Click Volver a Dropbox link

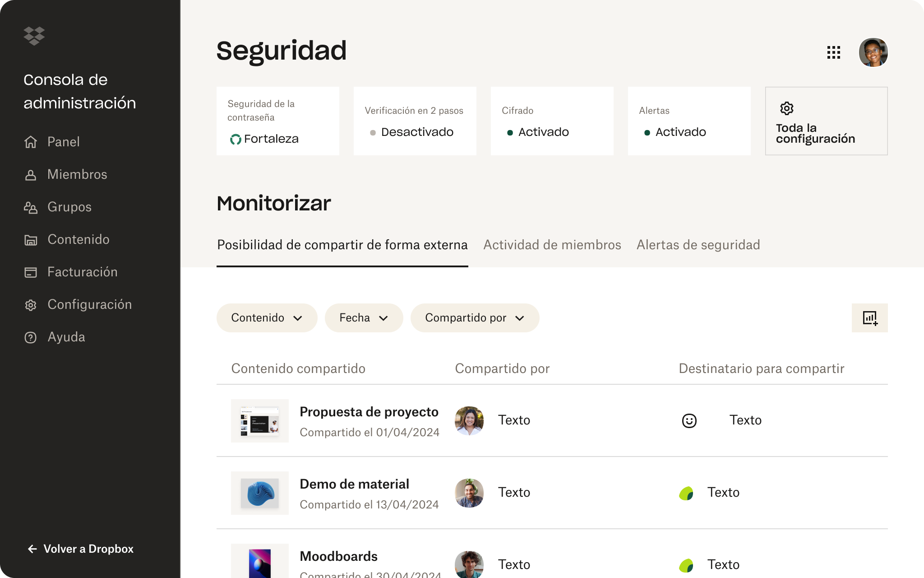click(x=81, y=549)
